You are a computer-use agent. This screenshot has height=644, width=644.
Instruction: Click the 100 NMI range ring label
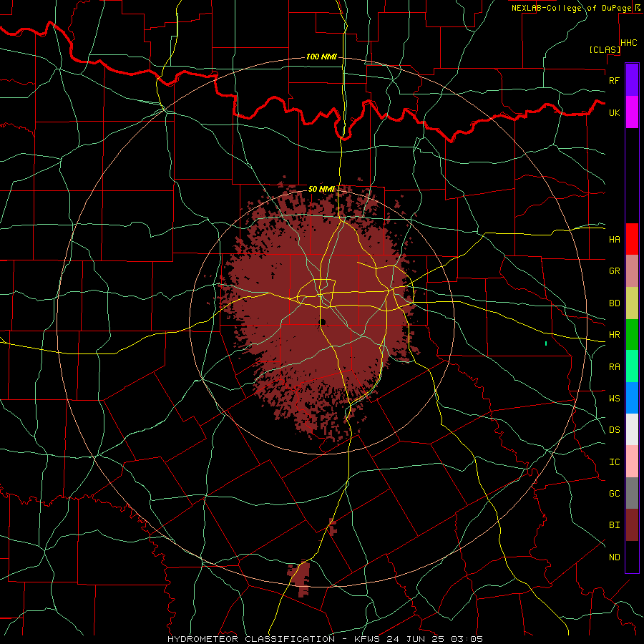click(321, 57)
